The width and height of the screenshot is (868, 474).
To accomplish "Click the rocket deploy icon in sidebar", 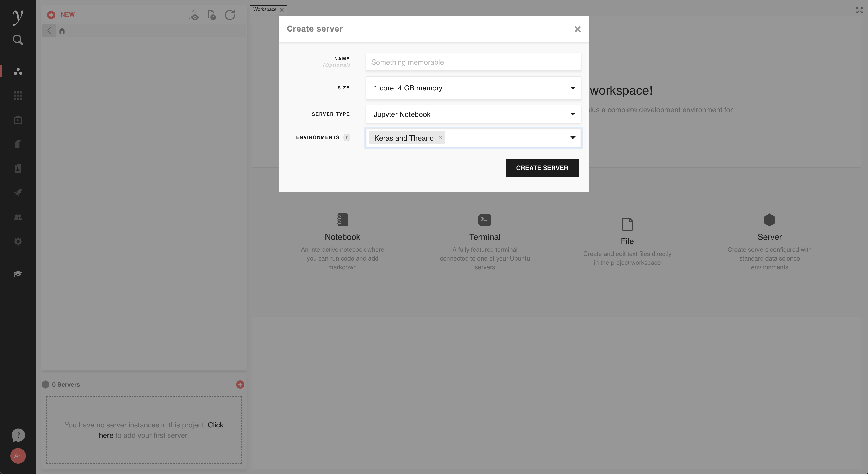I will tap(18, 193).
